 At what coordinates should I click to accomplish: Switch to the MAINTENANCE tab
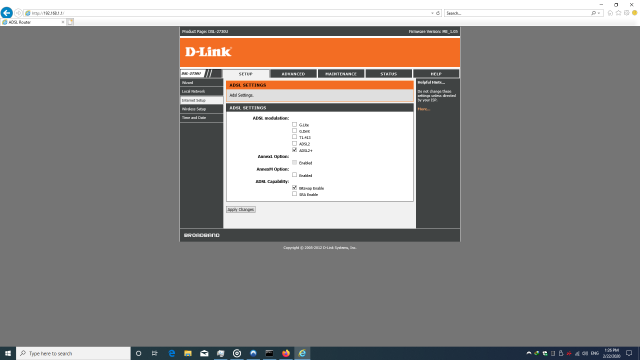coord(341,74)
